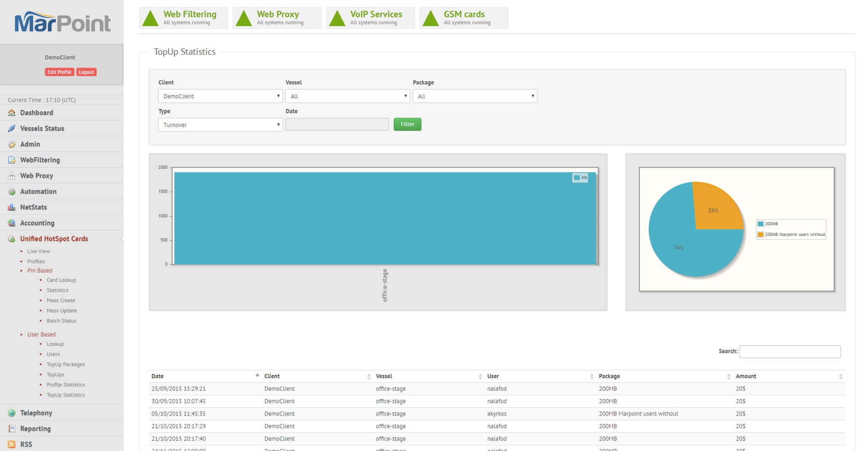The image size is (868, 451).
Task: Sort table by Client column arrows
Action: (369, 377)
